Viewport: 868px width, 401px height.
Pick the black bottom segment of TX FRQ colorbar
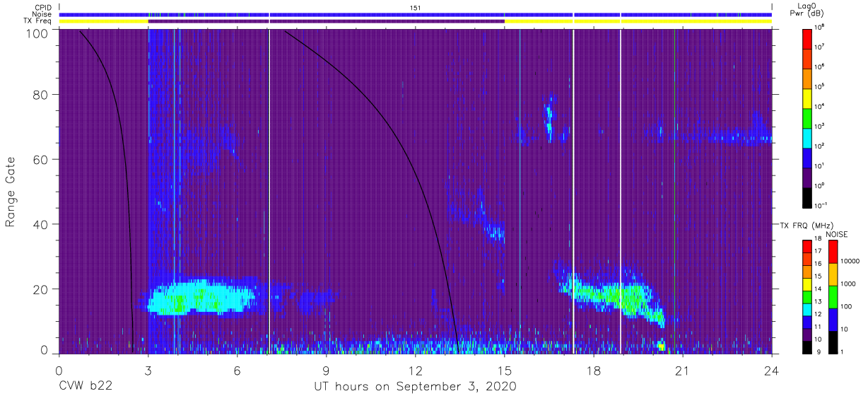tap(807, 347)
